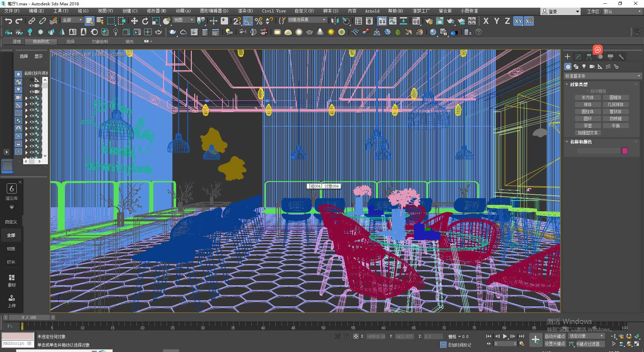644x352 pixels.
Task: Click the Percent Snap toggle icon
Action: click(259, 21)
